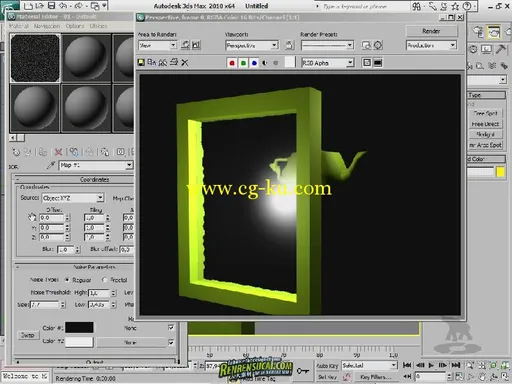Image resolution: width=512 pixels, height=384 pixels.
Task: Clone the rendered frame window
Action: click(x=163, y=62)
